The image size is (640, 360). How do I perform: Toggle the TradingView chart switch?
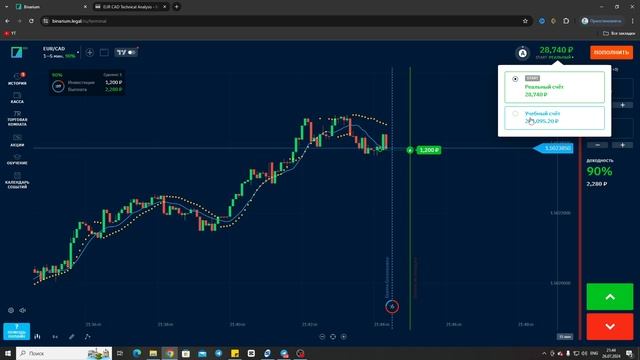(x=127, y=52)
